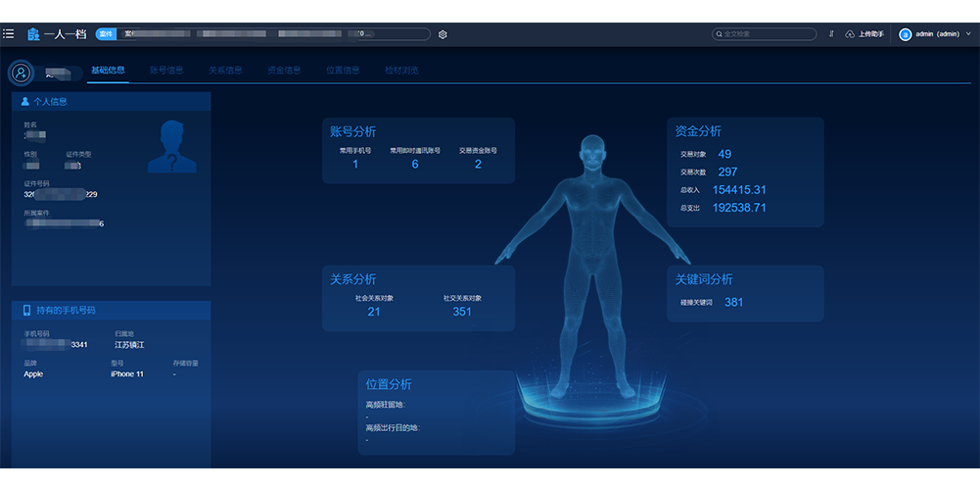Click the phone icon in 持有的手机号码 header
Image resolution: width=980 pixels, height=490 pixels.
[x=26, y=310]
